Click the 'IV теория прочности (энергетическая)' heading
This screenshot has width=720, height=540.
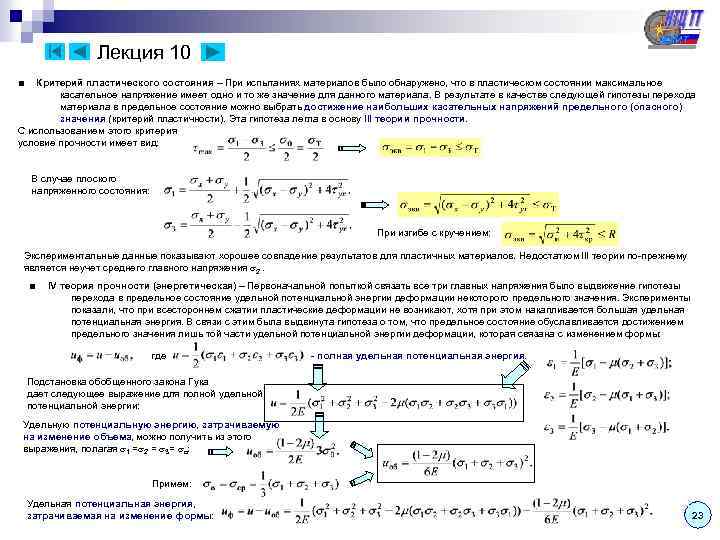click(142, 286)
